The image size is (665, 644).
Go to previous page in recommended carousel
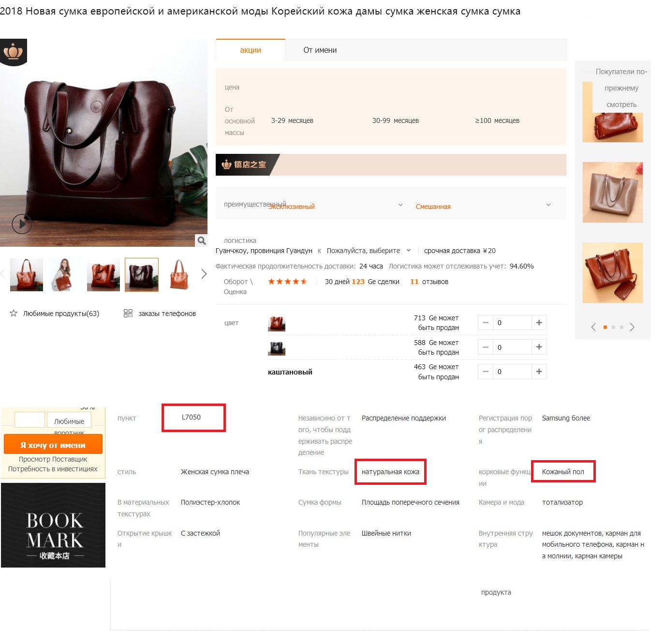coord(593,327)
